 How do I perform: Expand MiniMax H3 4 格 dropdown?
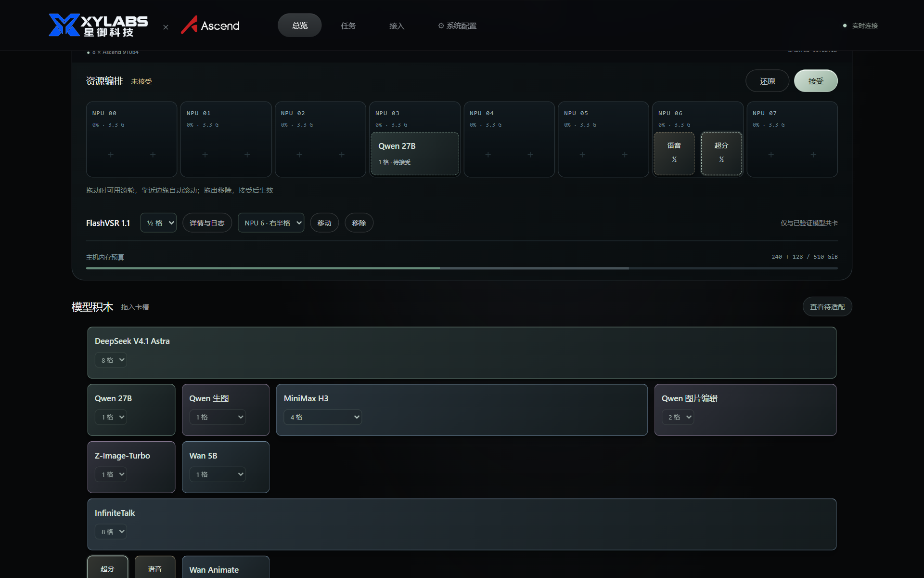[x=322, y=417]
